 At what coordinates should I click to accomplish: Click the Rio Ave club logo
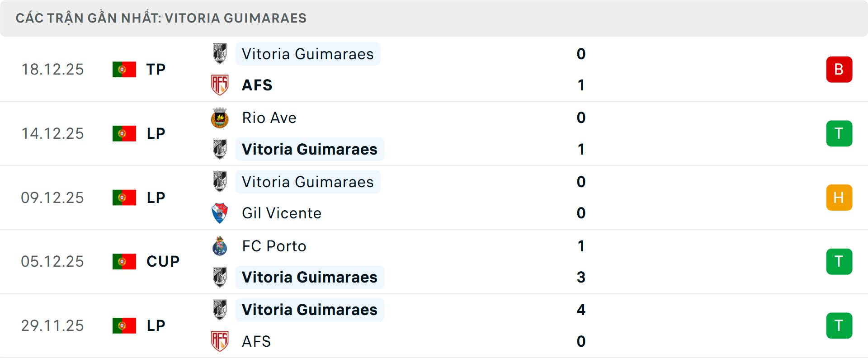(x=220, y=118)
